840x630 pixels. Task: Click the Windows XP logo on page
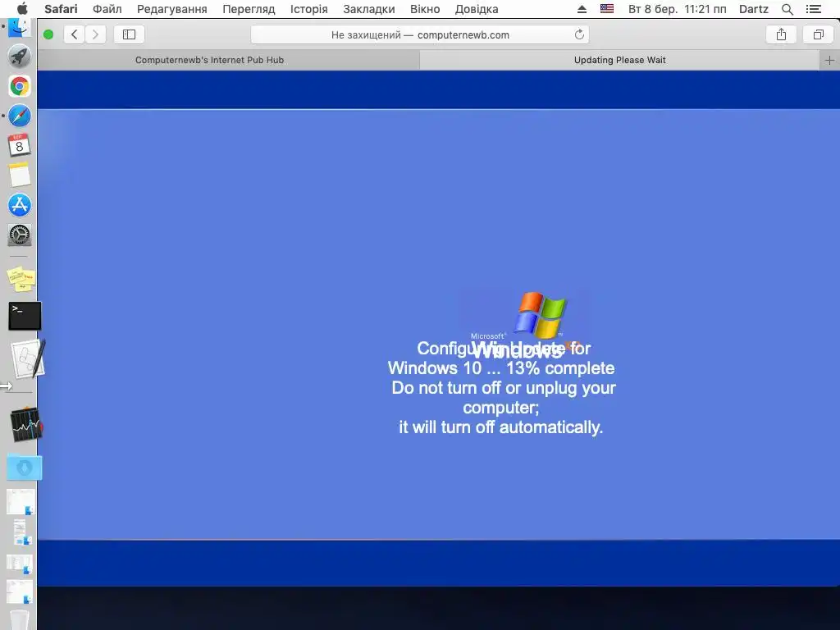coord(540,316)
